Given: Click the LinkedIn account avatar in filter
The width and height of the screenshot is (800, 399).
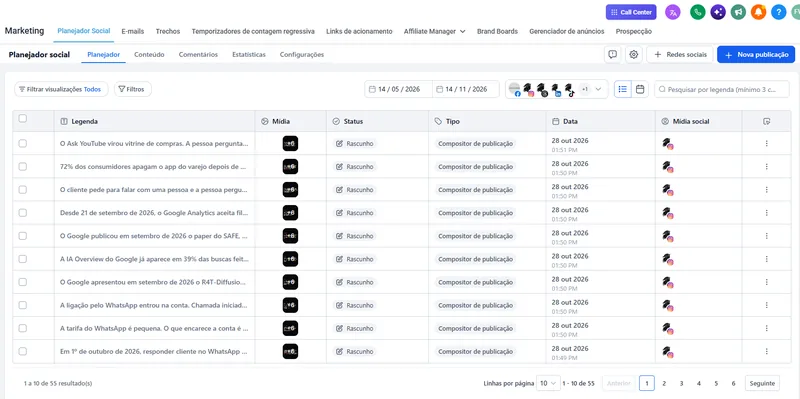Looking at the screenshot, I should click(x=556, y=89).
